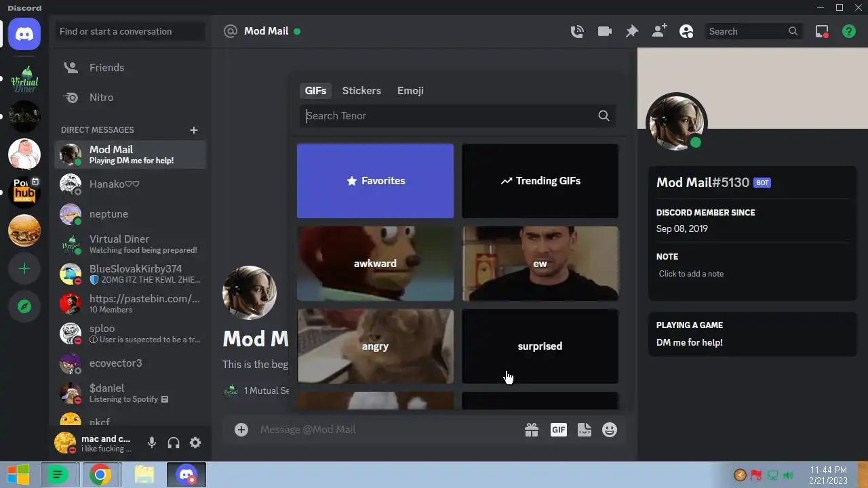Screen dimensions: 868x488
Task: Click the header Search box
Action: 753,31
